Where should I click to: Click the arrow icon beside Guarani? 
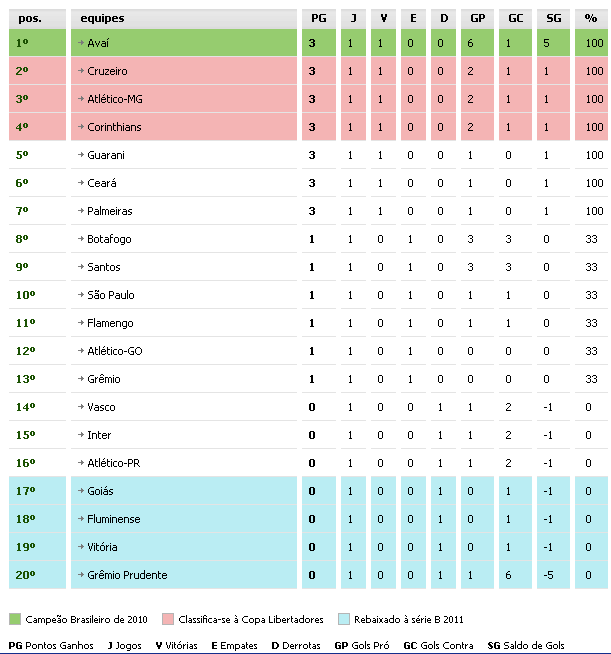pos(80,155)
